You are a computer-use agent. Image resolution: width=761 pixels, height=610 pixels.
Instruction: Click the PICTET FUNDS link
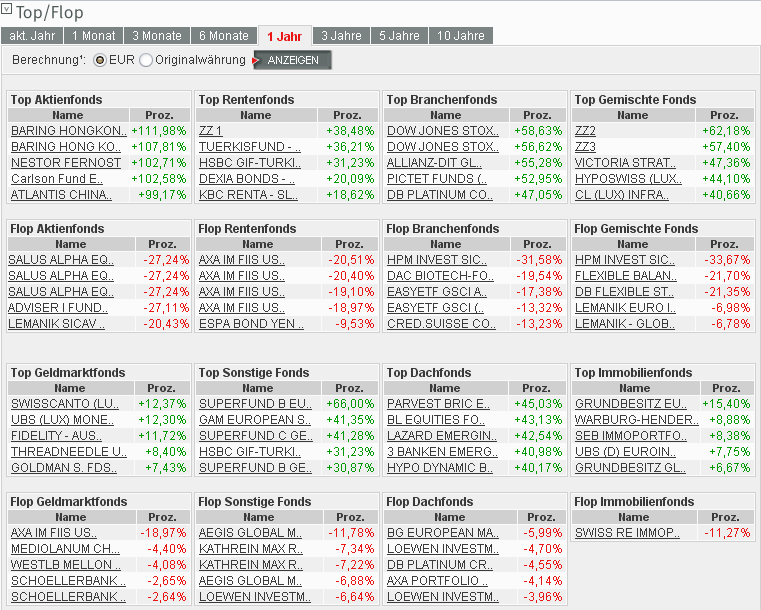point(437,178)
